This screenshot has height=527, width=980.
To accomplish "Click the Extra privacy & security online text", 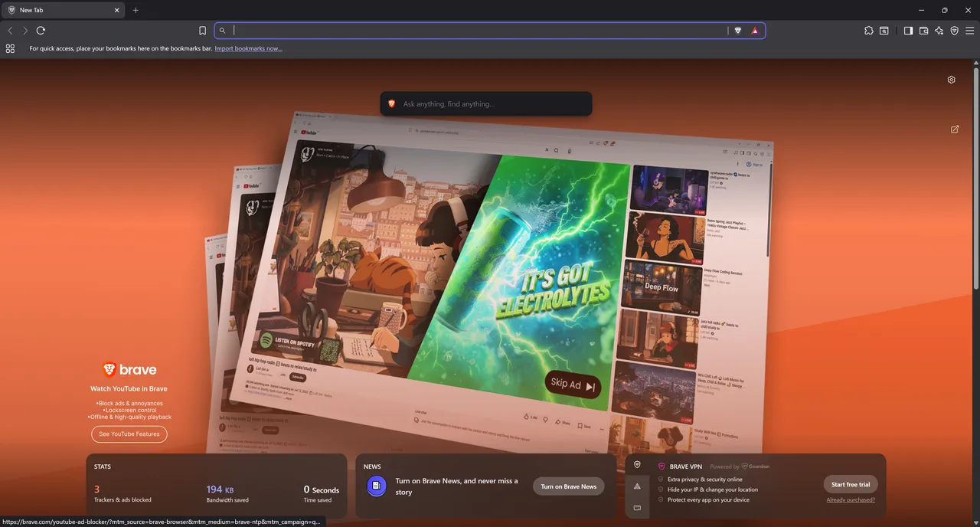I will [705, 480].
